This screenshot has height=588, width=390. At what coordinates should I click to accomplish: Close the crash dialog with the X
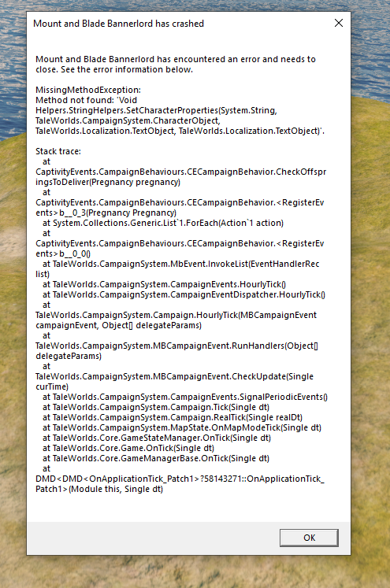[x=339, y=24]
